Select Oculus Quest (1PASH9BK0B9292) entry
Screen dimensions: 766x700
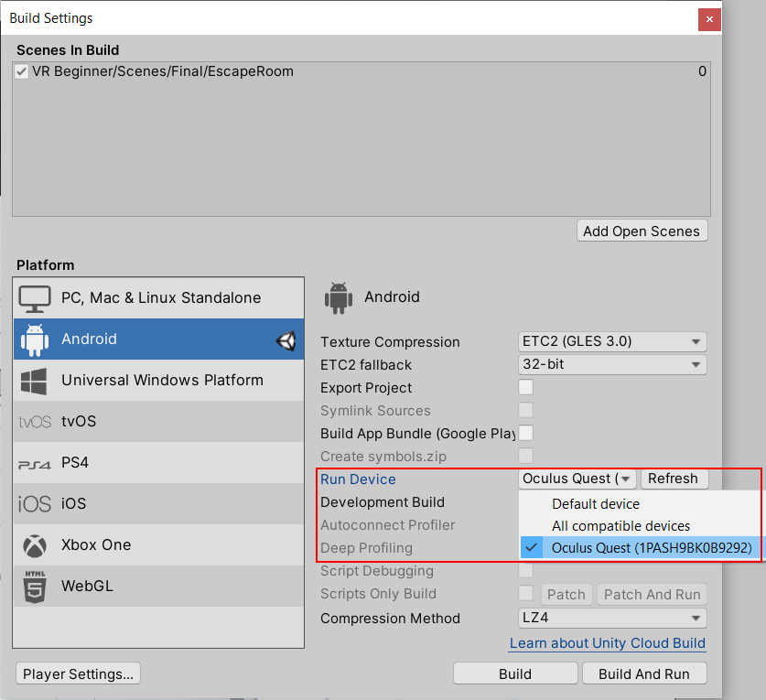pyautogui.click(x=640, y=548)
